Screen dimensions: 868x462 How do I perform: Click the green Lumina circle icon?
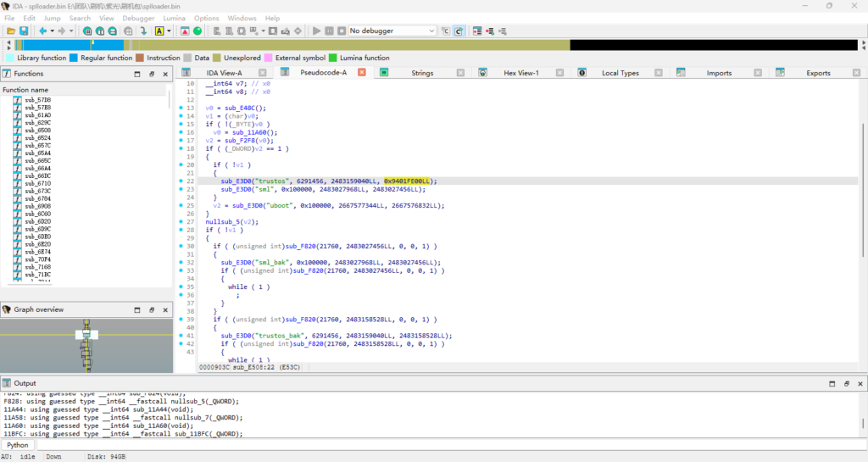[198, 31]
